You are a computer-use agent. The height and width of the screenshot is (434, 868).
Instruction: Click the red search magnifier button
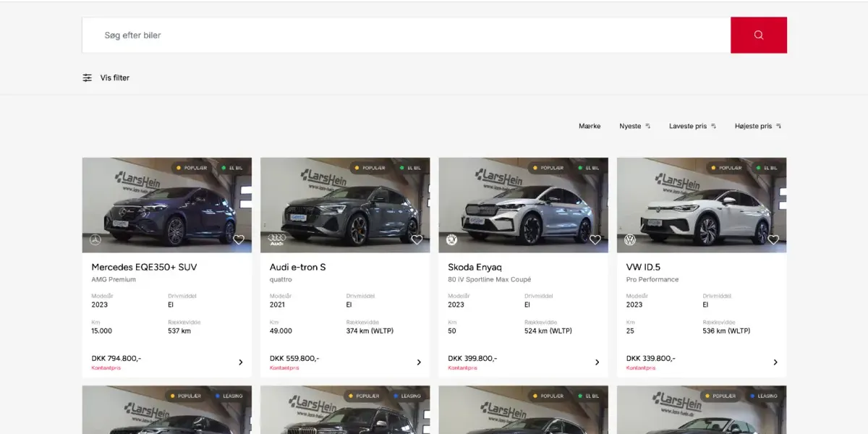[758, 35]
